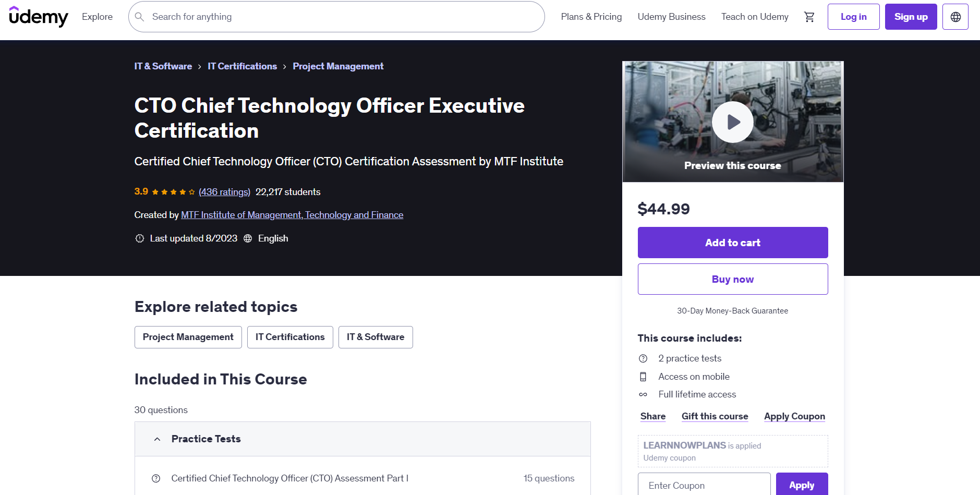The image size is (980, 495).
Task: Click the Sign up button
Action: pyautogui.click(x=911, y=17)
